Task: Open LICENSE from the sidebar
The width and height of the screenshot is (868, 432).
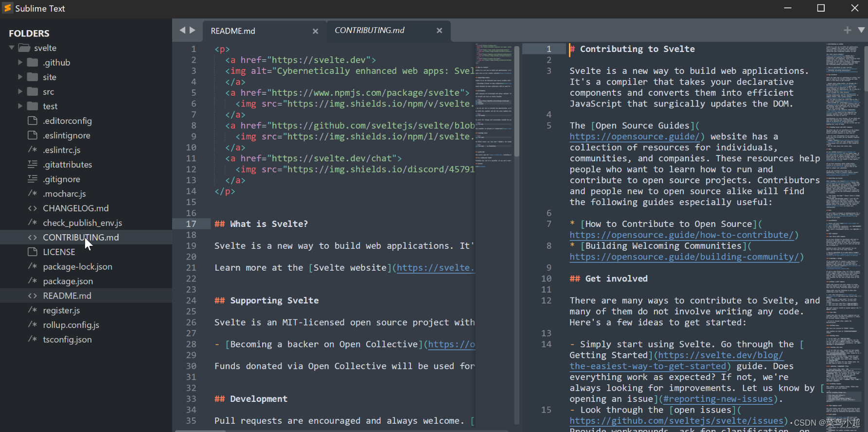Action: pyautogui.click(x=59, y=252)
